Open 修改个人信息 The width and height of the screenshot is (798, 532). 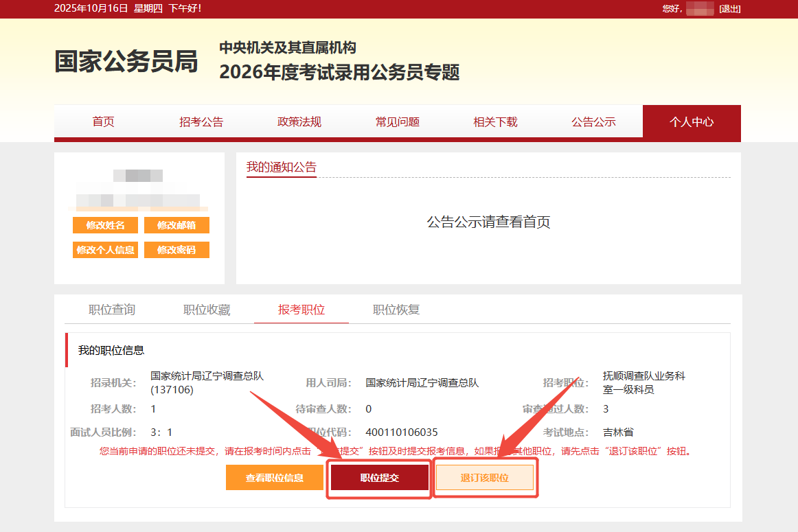(x=105, y=250)
